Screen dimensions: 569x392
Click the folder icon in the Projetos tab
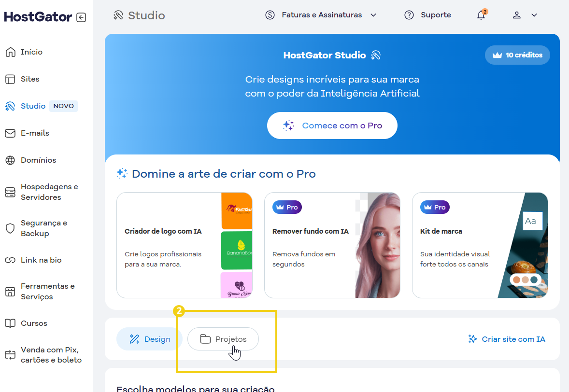point(205,339)
